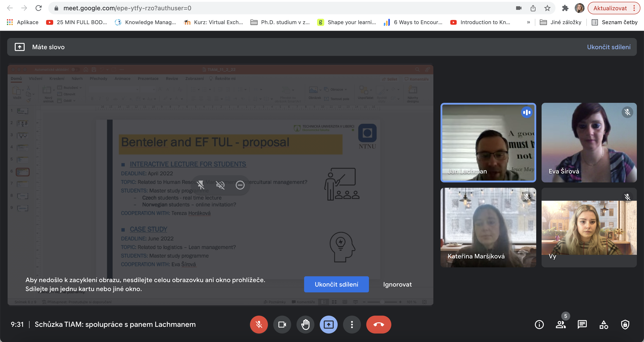The height and width of the screenshot is (342, 644).
Task: Select Jan Lachman video tile
Action: pyautogui.click(x=488, y=143)
